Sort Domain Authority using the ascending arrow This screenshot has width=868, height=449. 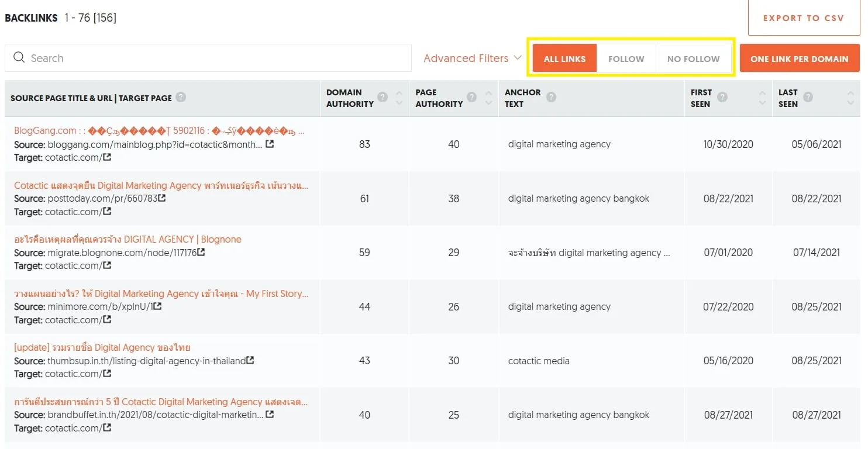(x=399, y=94)
